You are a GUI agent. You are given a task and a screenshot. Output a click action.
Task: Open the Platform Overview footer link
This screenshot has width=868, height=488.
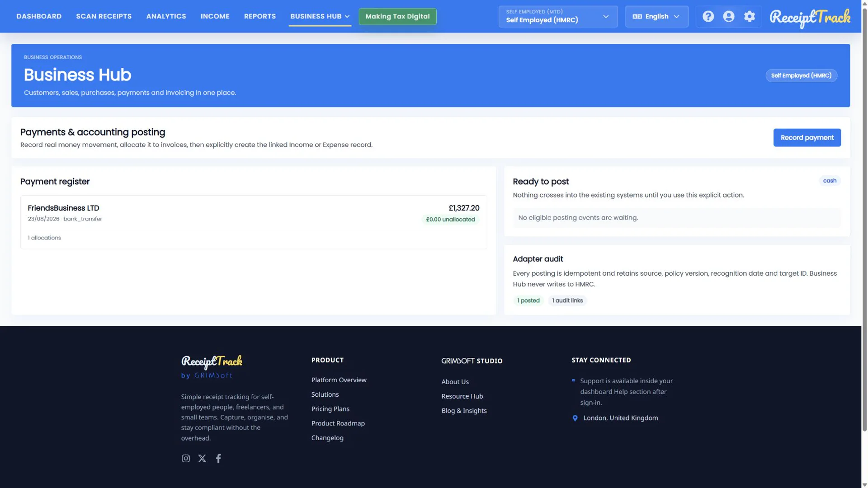tap(339, 380)
